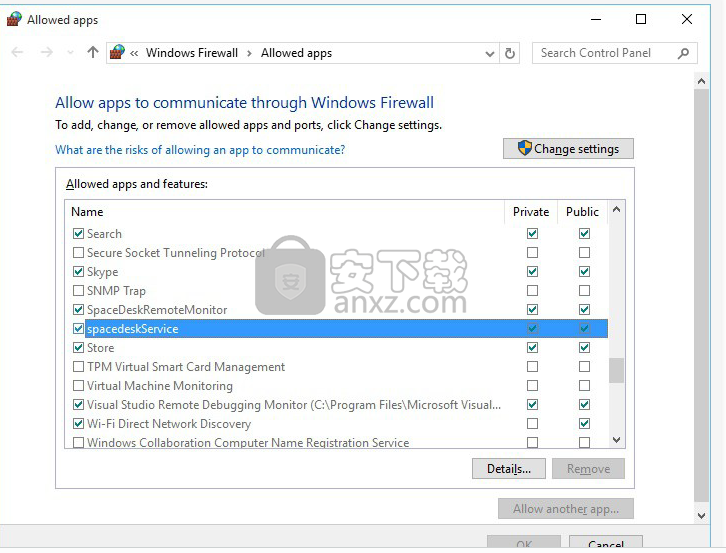Minimize the Allowed apps window
Viewport: 726px width, 553px height.
coord(596,19)
